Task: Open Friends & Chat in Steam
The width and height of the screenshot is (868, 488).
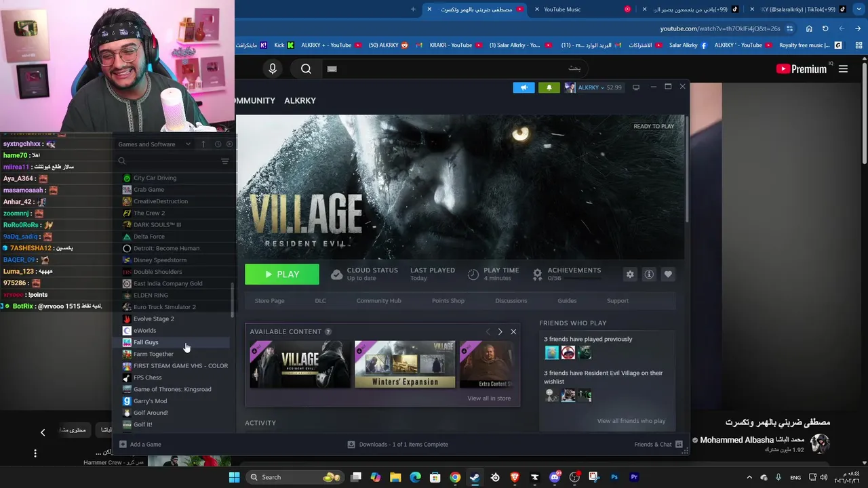Action: 658,445
